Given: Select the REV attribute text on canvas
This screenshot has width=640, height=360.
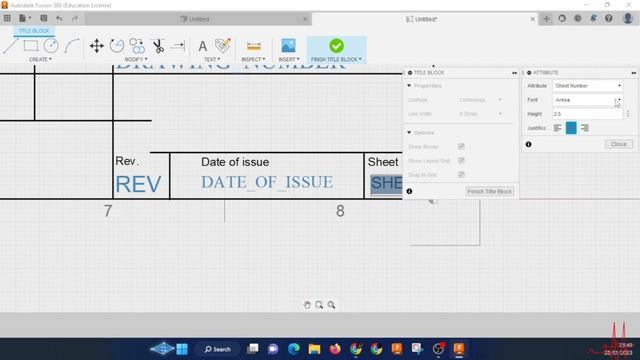Looking at the screenshot, I should click(x=138, y=184).
